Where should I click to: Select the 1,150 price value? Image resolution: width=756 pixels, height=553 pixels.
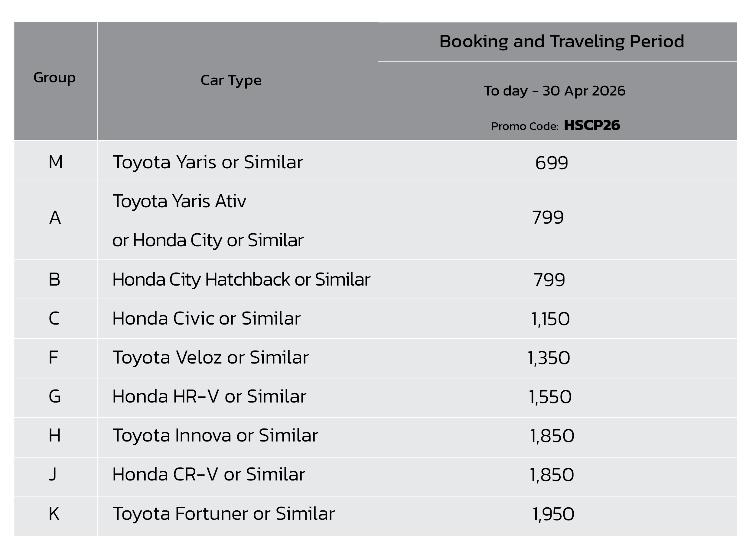click(550, 319)
